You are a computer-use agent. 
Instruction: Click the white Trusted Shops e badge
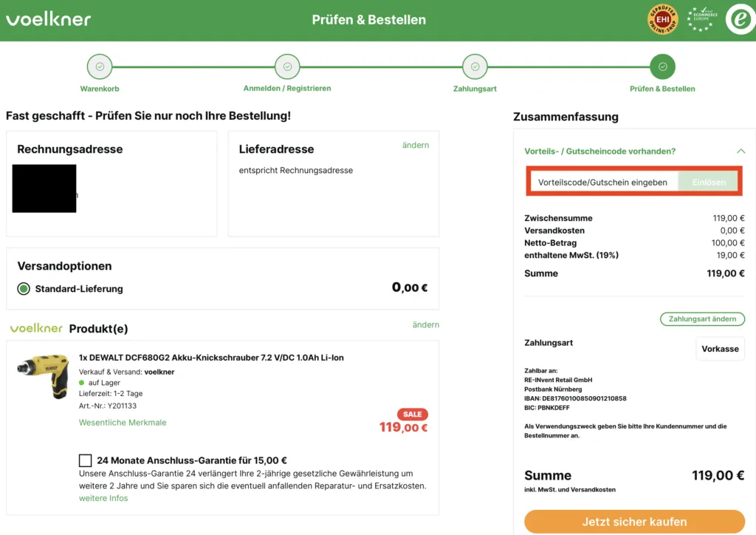tap(740, 19)
